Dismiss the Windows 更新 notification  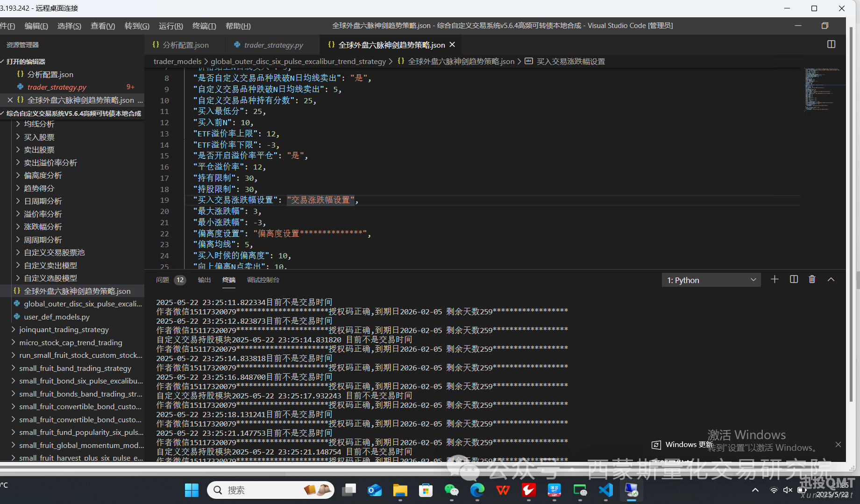[838, 445]
